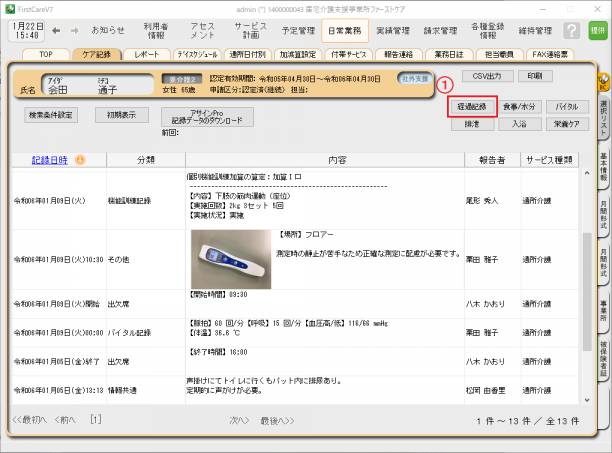Click the back arrow navigation icon

tap(57, 30)
